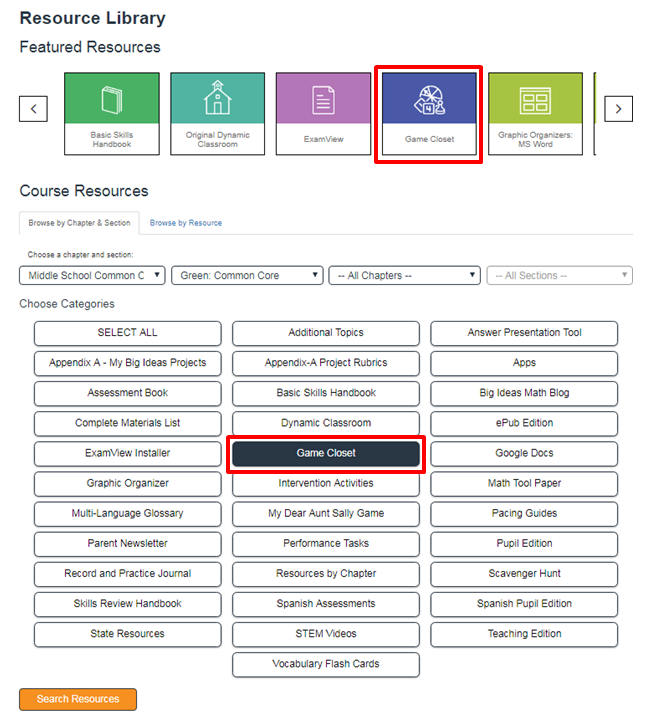Open the Game Closet featured tile
The height and width of the screenshot is (726, 666).
coord(429,114)
